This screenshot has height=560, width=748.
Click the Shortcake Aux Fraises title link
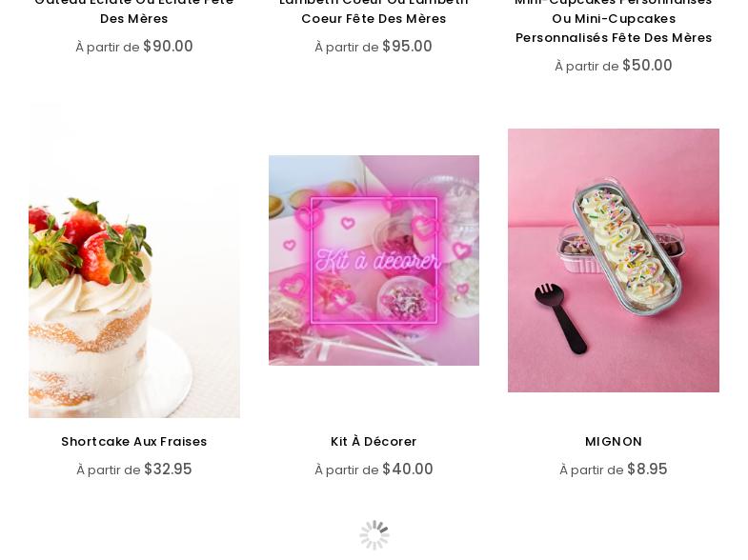[x=134, y=441]
